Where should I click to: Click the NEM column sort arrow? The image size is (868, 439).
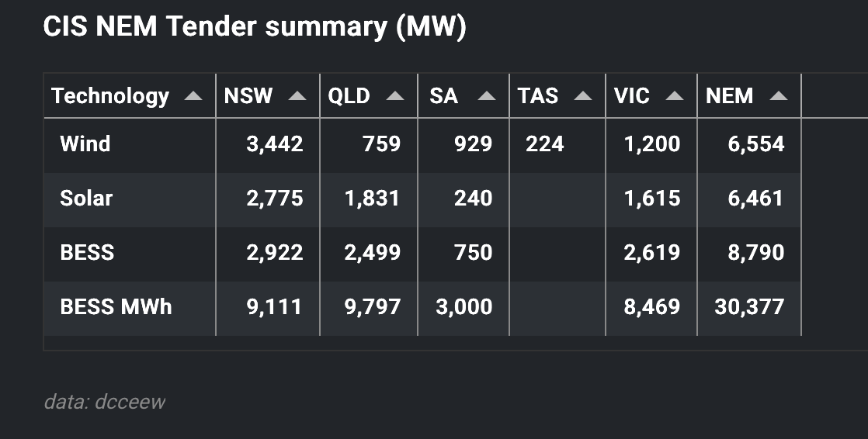click(x=778, y=96)
